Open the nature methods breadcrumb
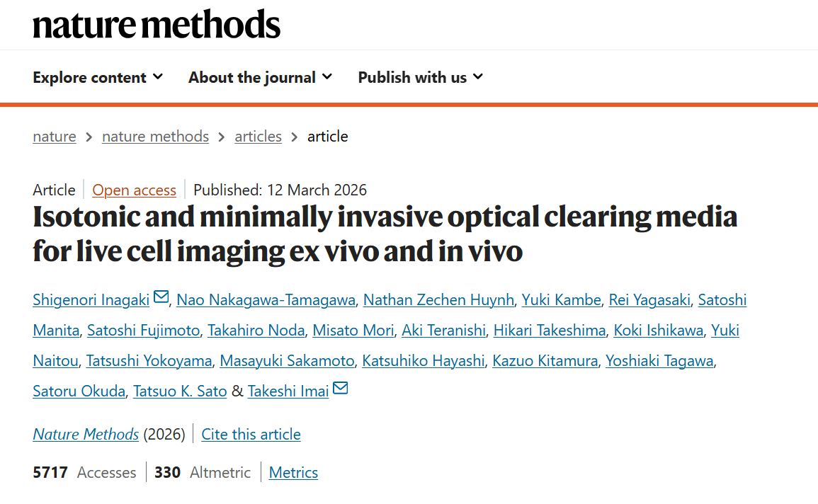Image resolution: width=818 pixels, height=504 pixels. click(155, 136)
